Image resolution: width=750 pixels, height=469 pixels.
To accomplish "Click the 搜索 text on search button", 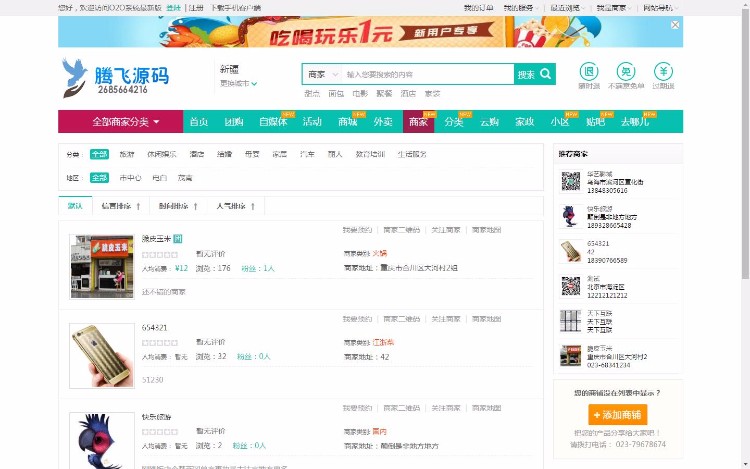I will (526, 75).
